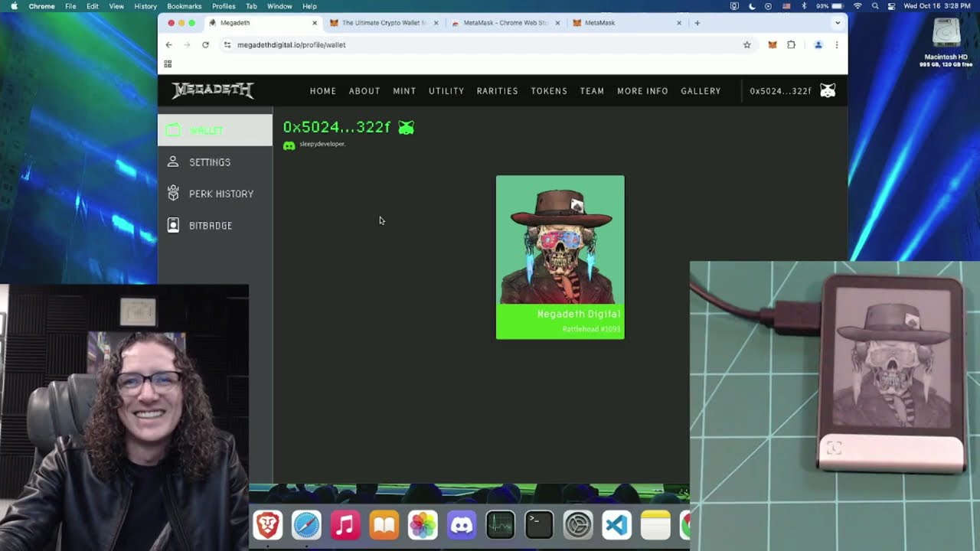Viewport: 980px width, 551px height.
Task: Open the Wallet section in the sidebar
Action: (215, 130)
